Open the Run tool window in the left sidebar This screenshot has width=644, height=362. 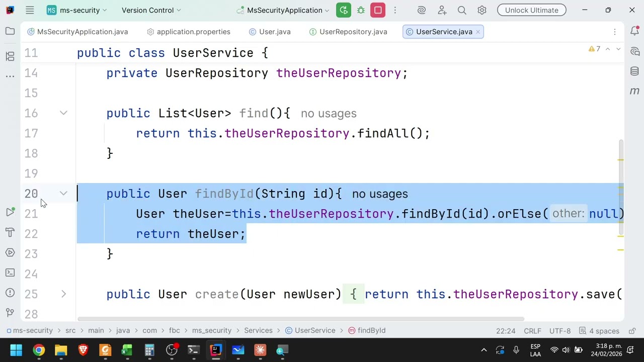point(10,212)
